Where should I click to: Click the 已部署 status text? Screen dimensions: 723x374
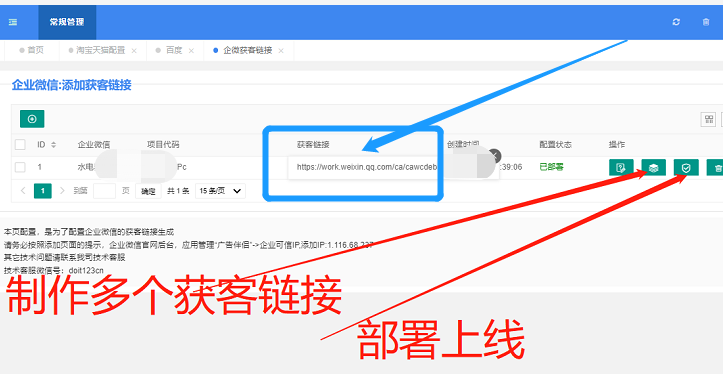551,167
